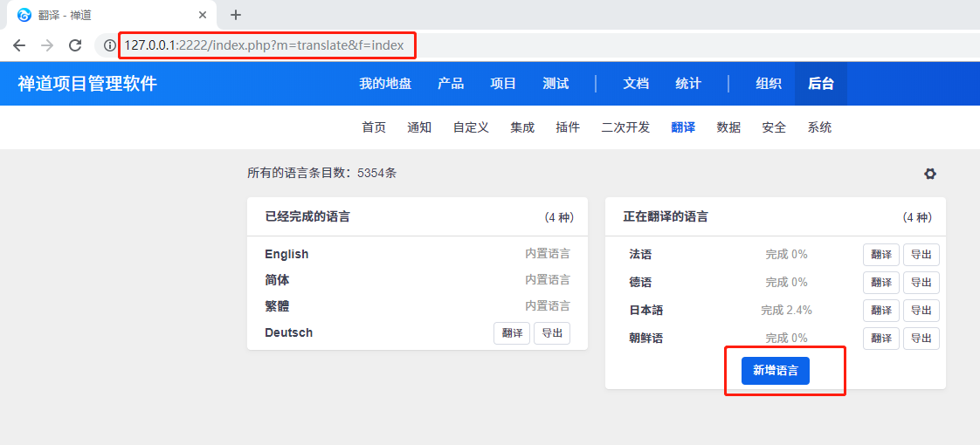Go to the 插件 submenu tab

pyautogui.click(x=568, y=127)
